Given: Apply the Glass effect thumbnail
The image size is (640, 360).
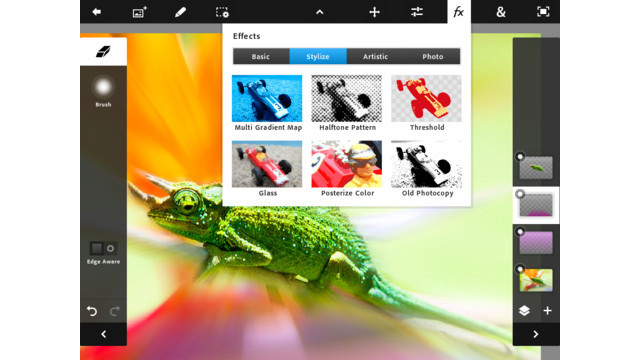Looking at the screenshot, I should [x=267, y=164].
